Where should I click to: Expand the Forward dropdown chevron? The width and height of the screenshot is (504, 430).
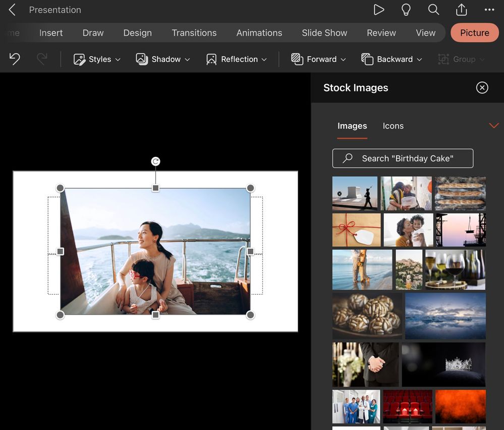point(343,60)
